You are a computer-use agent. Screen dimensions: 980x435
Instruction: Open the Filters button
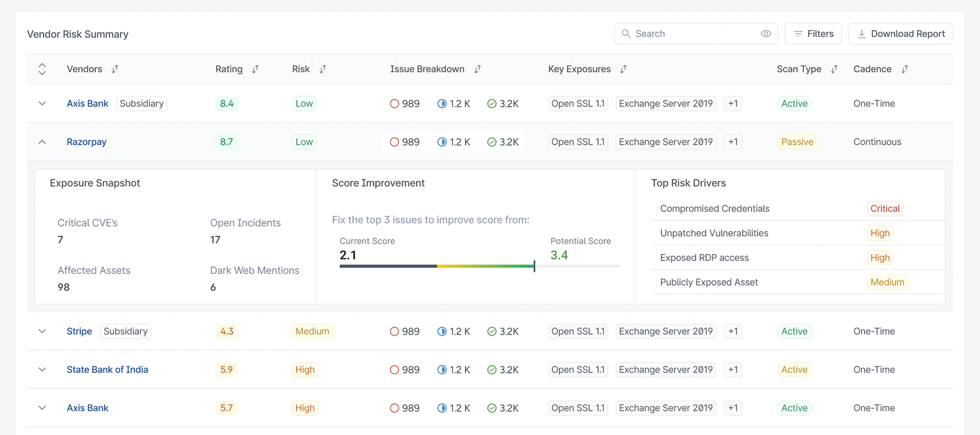click(813, 33)
